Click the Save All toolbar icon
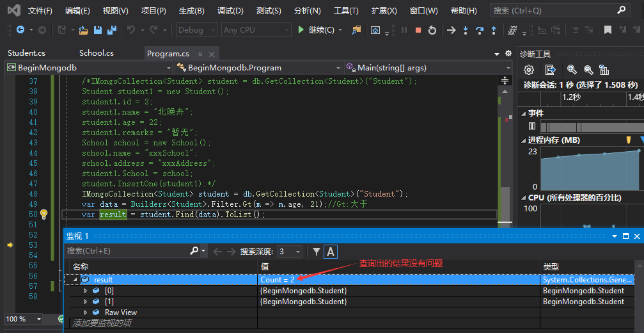Image resolution: width=644 pixels, height=333 pixels. point(112,30)
